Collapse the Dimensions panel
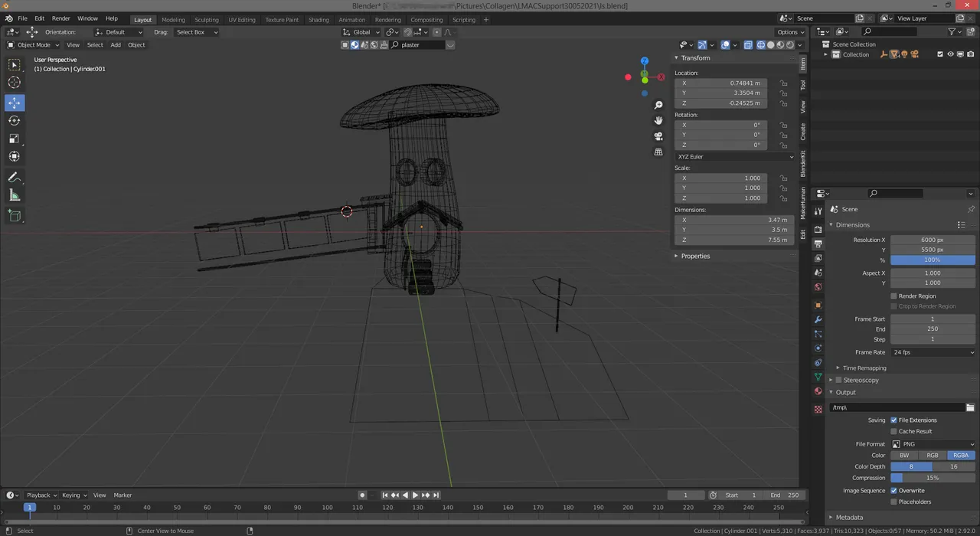The width and height of the screenshot is (980, 536). (x=852, y=225)
